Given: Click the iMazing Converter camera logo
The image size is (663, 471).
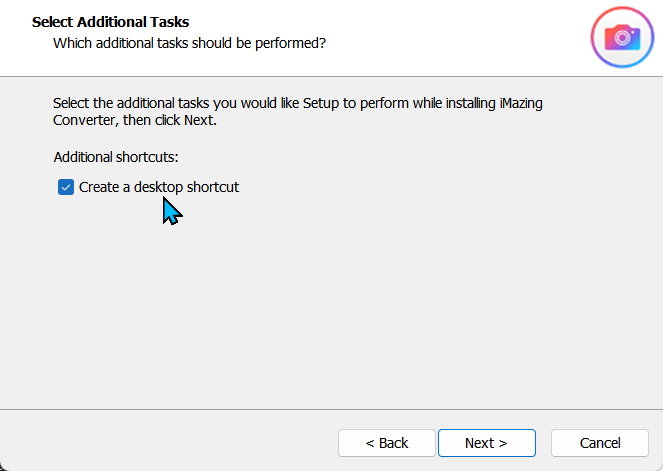Looking at the screenshot, I should pos(622,37).
